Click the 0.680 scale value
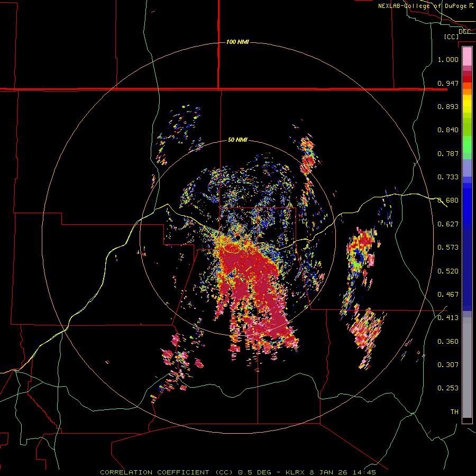476x476 pixels. tap(448, 200)
